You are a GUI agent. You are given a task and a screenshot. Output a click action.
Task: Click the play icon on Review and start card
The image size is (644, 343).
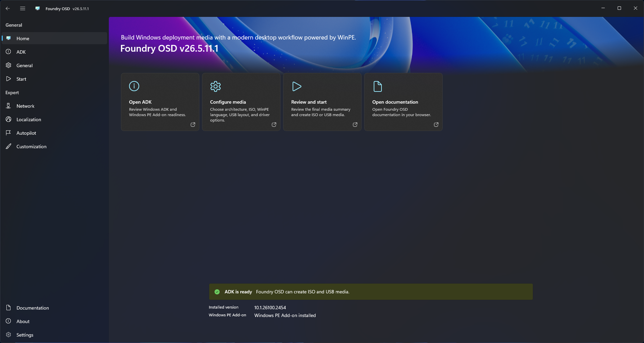[297, 86]
